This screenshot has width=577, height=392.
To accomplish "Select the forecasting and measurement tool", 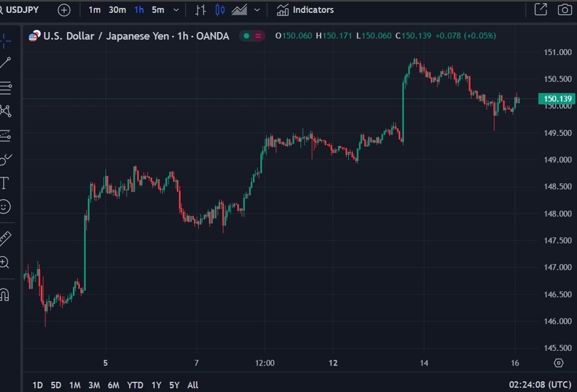I will click(5, 136).
